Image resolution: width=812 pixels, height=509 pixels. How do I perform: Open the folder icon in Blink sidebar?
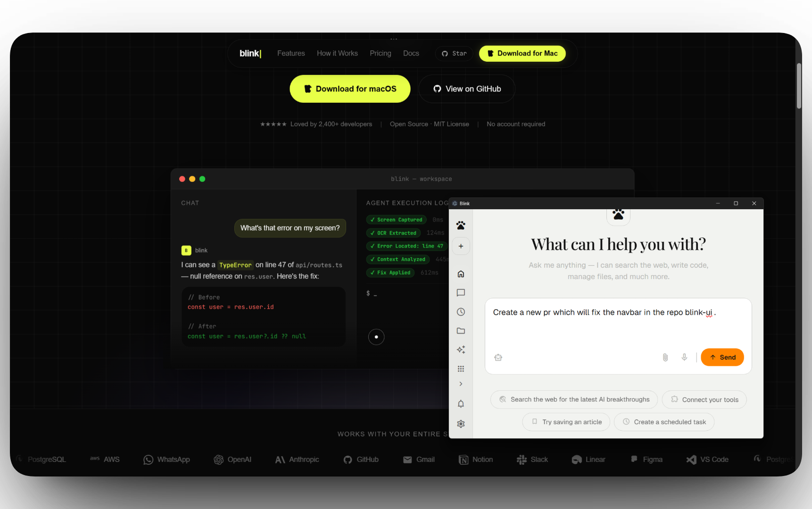[461, 331]
